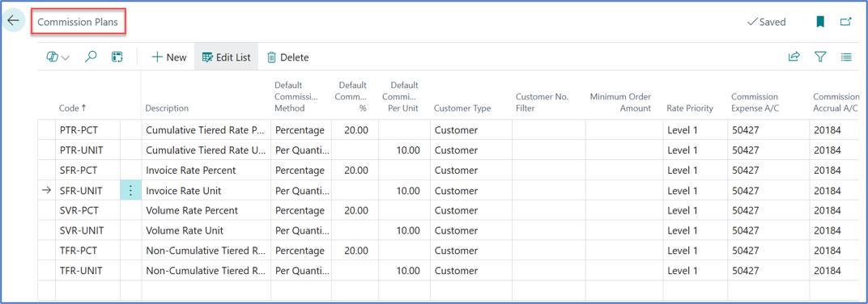
Task: Select the PTR-UNIT code cell
Action: point(87,150)
